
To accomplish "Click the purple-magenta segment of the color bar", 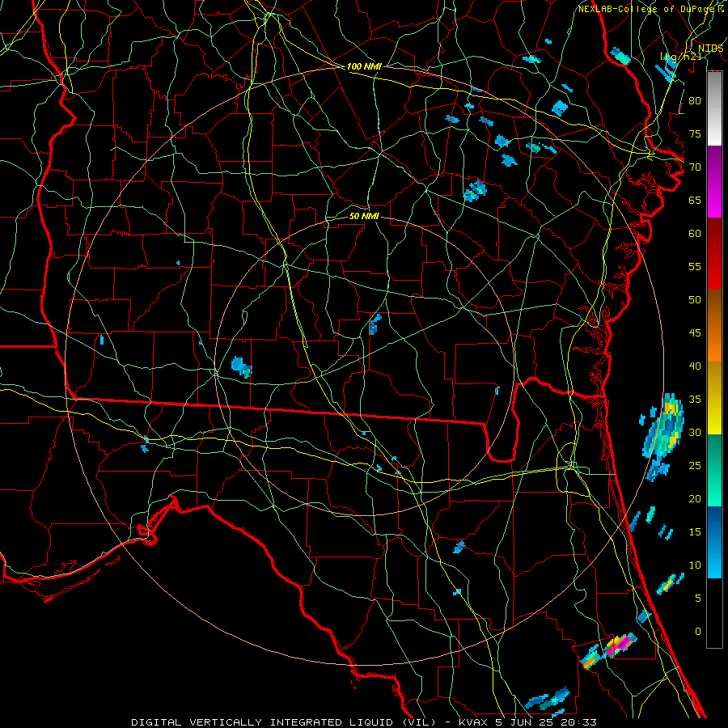I will [x=714, y=181].
